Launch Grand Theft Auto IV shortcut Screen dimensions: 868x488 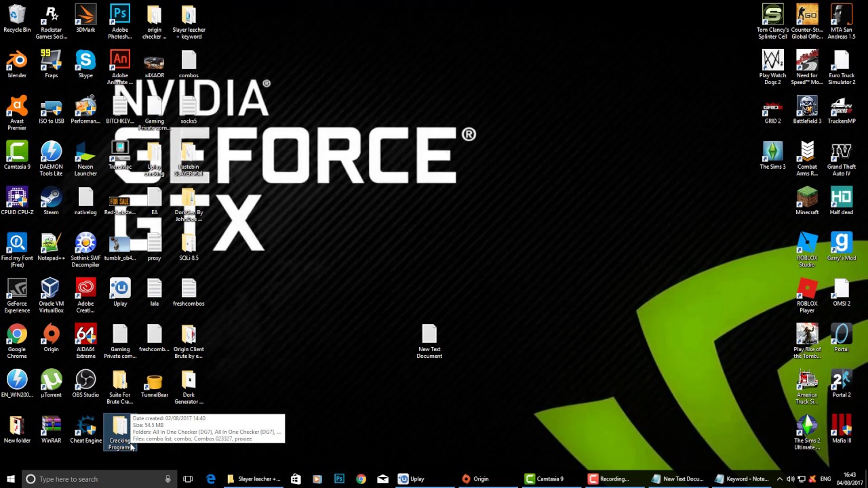(x=842, y=159)
